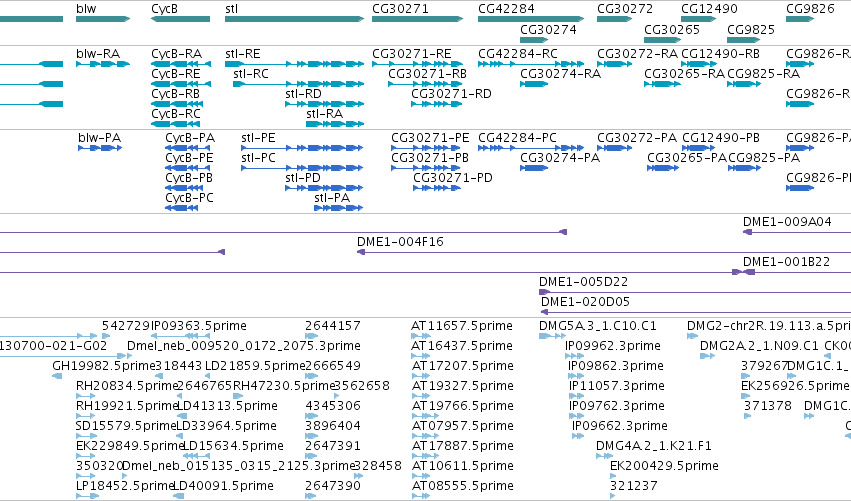The width and height of the screenshot is (851, 501).
Task: Select the CG42284 gene label
Action: tap(506, 9)
